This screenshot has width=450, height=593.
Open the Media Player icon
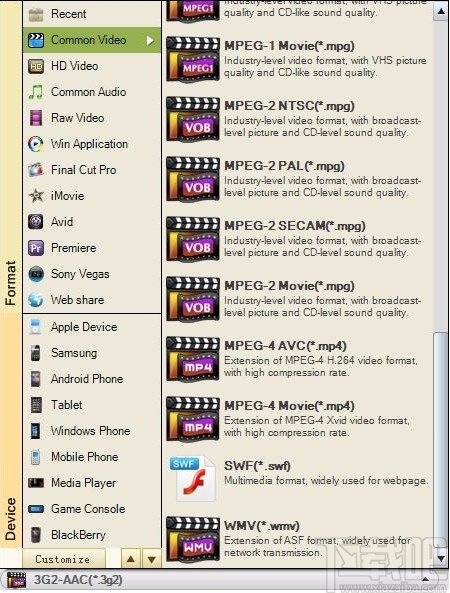coord(36,483)
